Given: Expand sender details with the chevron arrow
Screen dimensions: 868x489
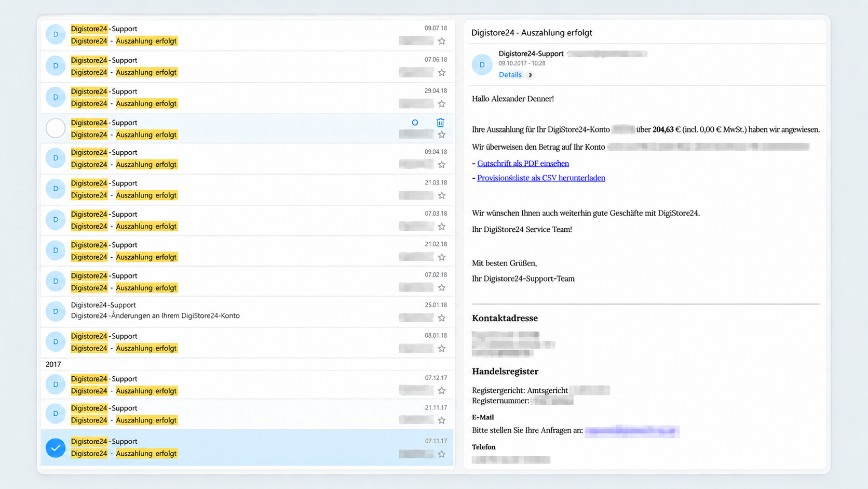Looking at the screenshot, I should click(x=530, y=75).
